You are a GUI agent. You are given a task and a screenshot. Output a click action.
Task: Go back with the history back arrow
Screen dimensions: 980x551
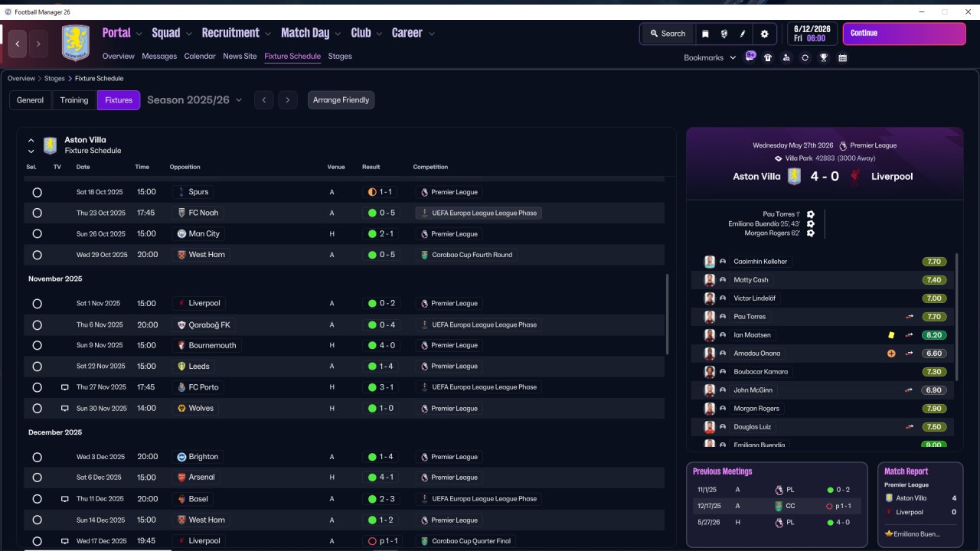click(18, 44)
